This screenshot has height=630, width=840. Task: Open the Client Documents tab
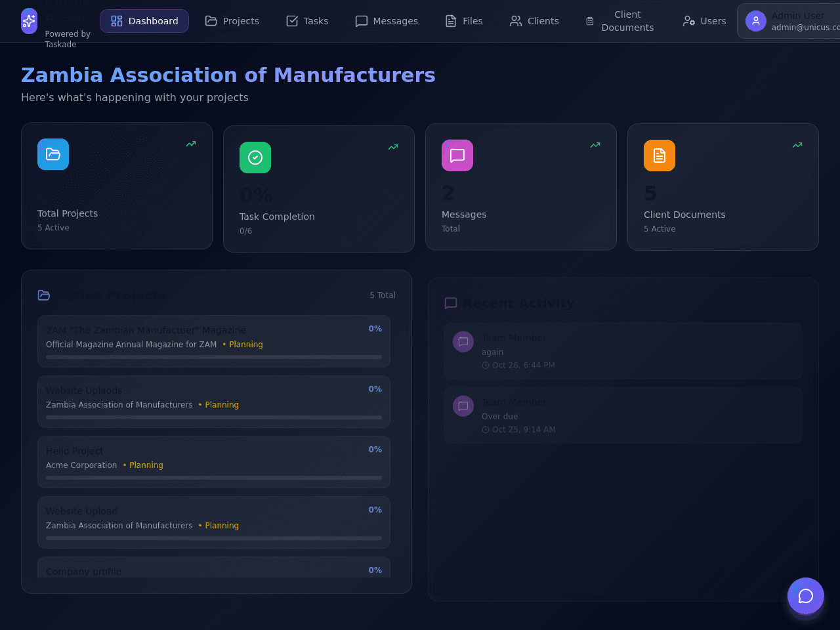(620, 21)
